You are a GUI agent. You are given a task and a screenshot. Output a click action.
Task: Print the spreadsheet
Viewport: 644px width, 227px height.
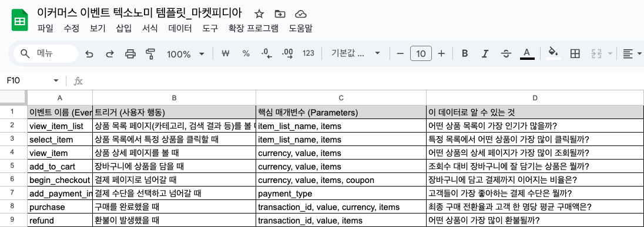coord(130,54)
